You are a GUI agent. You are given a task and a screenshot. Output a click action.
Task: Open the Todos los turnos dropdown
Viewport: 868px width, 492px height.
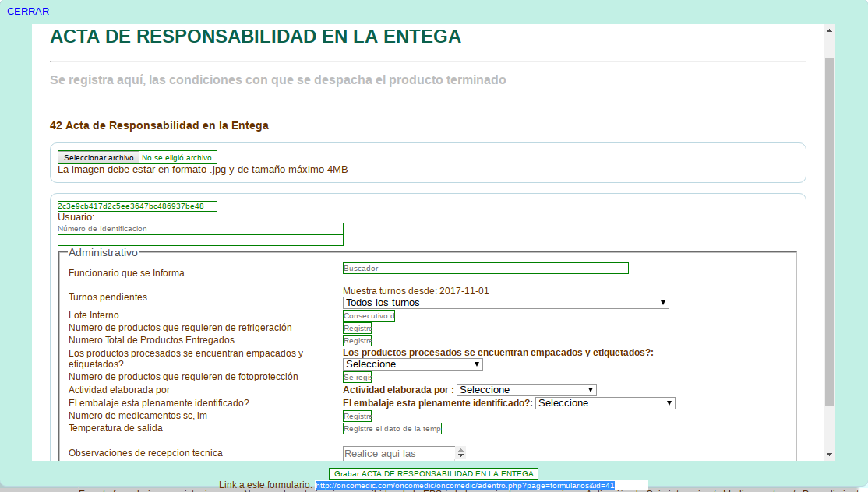(x=506, y=303)
